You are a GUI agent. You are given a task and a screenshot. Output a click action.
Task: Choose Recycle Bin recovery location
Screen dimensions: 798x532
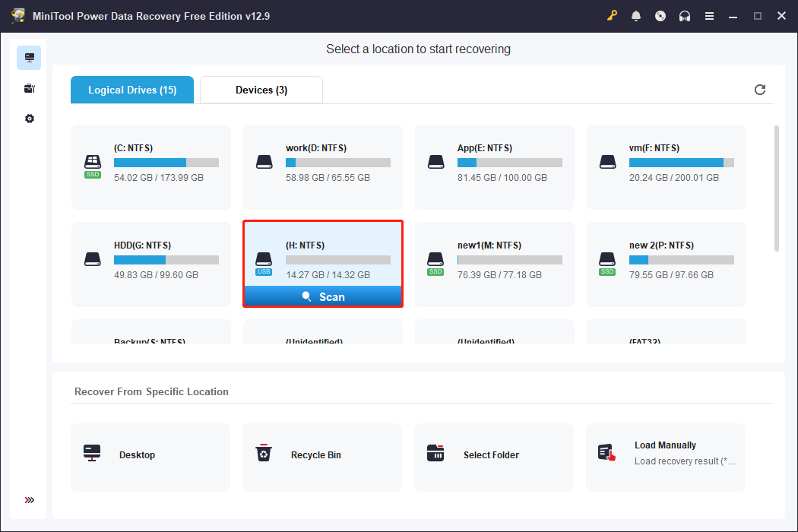[322, 458]
